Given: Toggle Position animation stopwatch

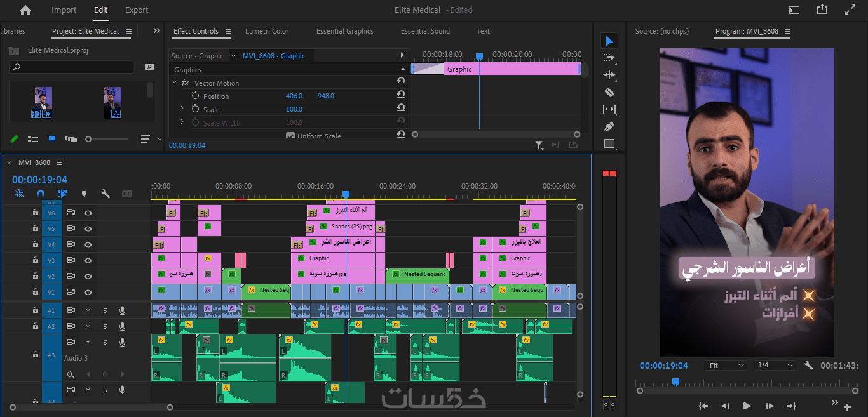Looking at the screenshot, I should click(x=195, y=95).
